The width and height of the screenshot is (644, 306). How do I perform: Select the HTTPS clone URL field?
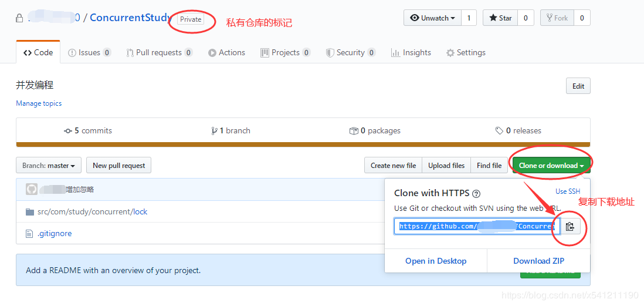476,226
